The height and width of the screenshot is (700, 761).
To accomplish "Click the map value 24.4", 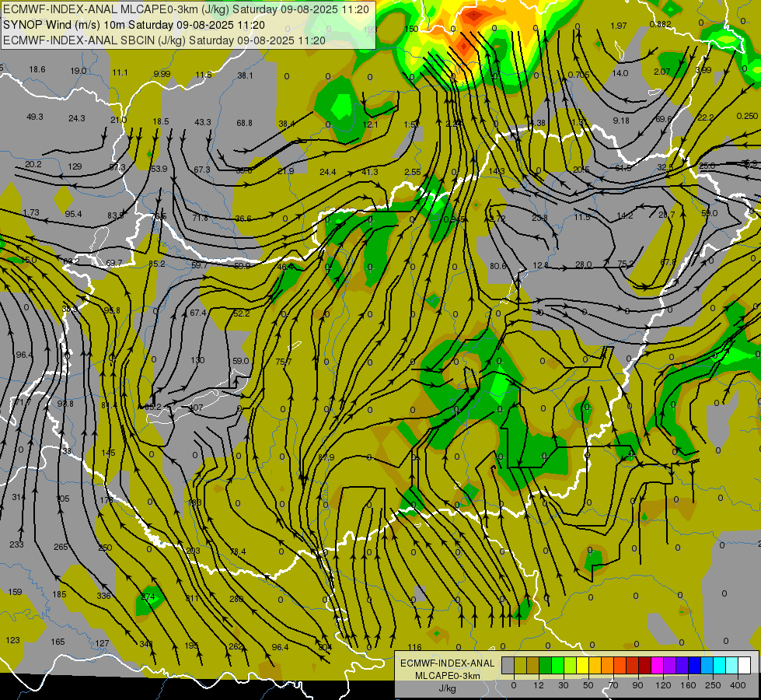I will [327, 171].
